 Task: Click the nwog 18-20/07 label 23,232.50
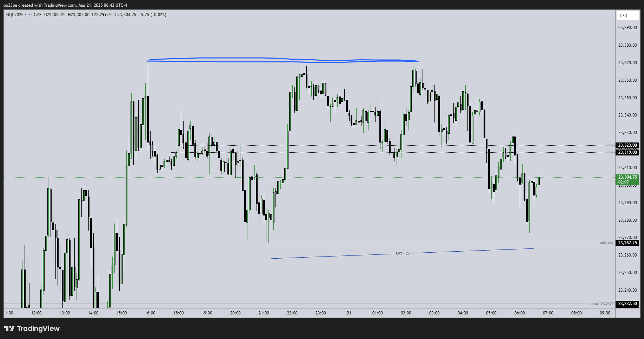coord(627,303)
